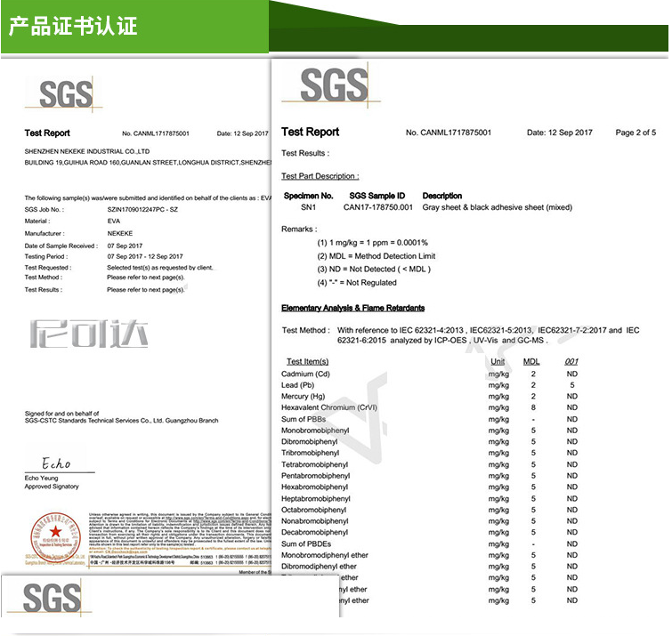Click the 'Test Item(s)' column header

(x=307, y=361)
